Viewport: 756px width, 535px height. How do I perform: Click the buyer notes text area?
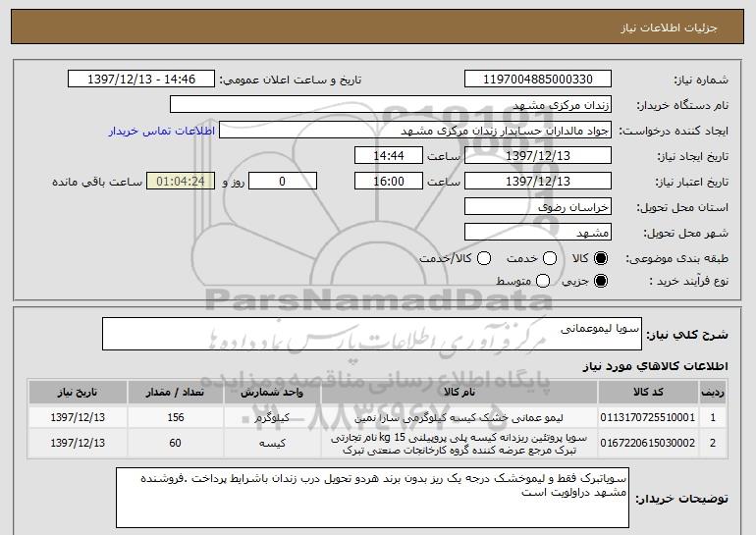[x=372, y=498]
